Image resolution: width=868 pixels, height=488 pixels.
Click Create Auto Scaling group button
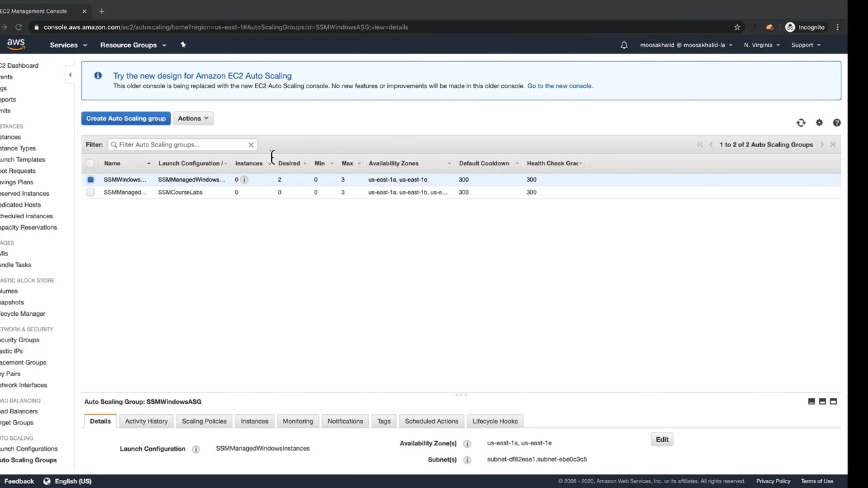pyautogui.click(x=126, y=119)
